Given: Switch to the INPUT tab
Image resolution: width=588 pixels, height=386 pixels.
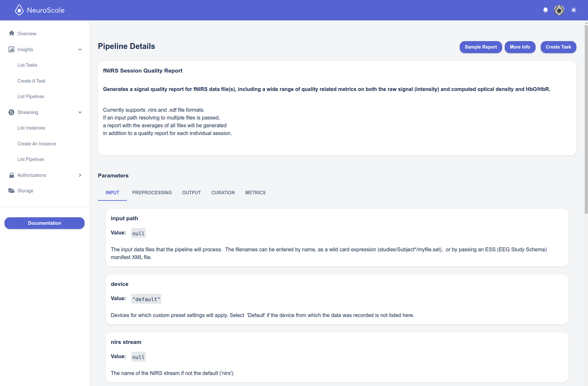Looking at the screenshot, I should pos(112,193).
